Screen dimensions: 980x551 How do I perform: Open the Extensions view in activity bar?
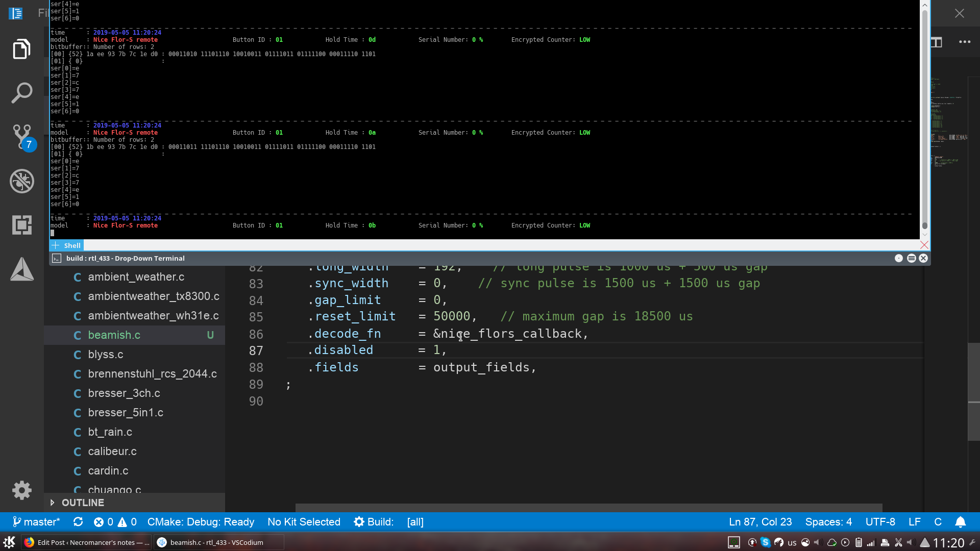point(21,224)
